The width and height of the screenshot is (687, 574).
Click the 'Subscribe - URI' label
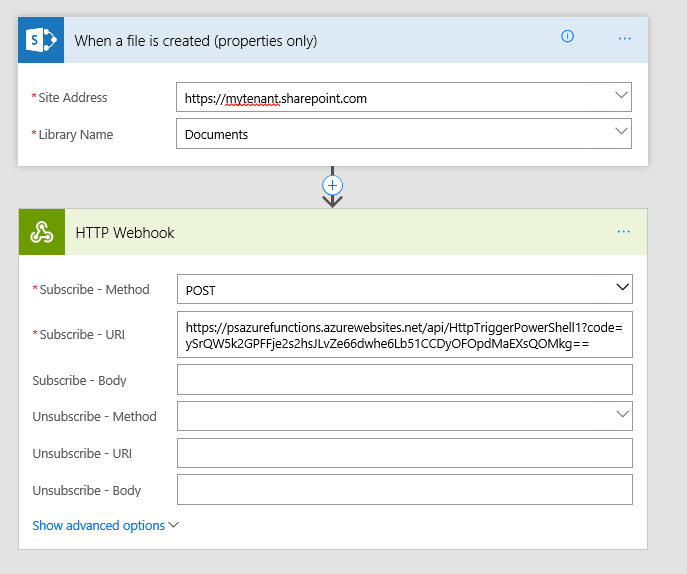click(82, 335)
